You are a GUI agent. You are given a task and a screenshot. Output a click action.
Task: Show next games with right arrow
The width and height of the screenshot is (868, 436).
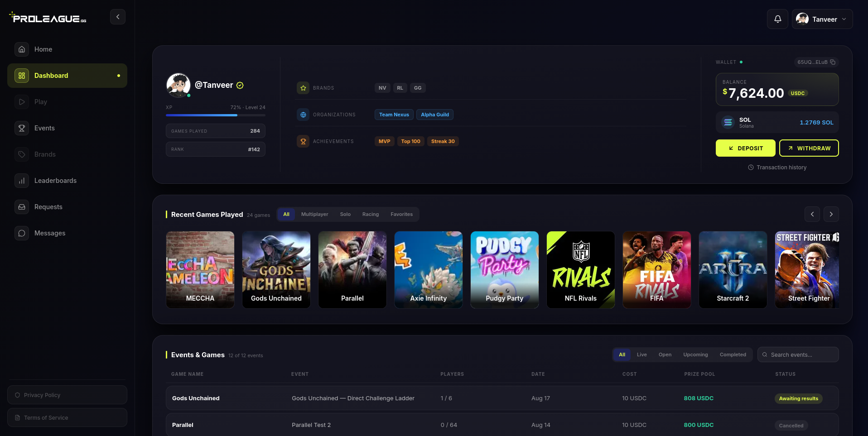coord(831,214)
